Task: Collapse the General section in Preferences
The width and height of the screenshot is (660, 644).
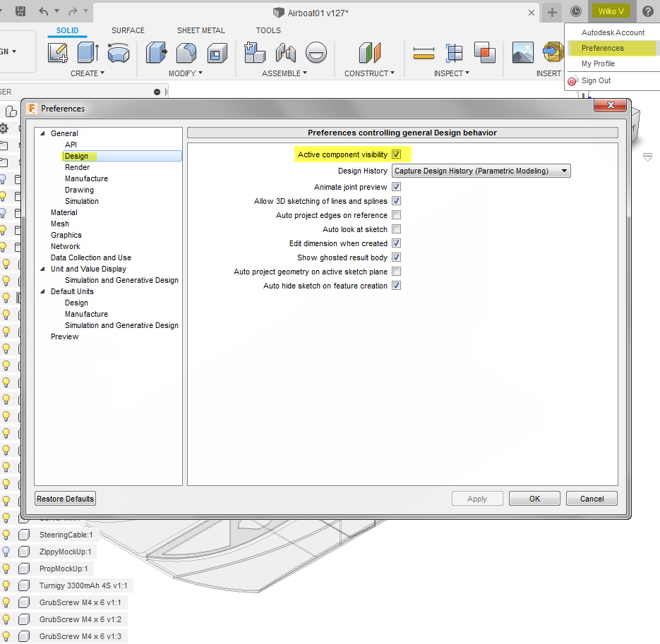Action: point(43,133)
